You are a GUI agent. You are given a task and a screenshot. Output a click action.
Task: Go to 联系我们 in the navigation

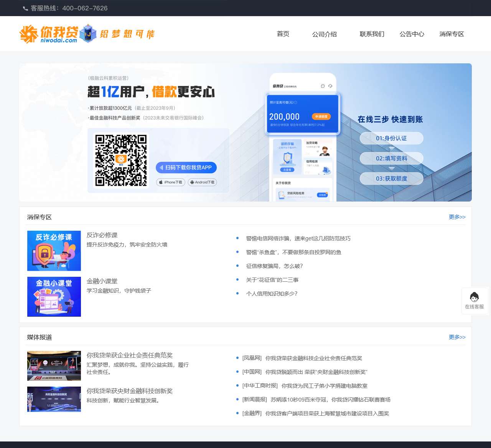tap(372, 34)
